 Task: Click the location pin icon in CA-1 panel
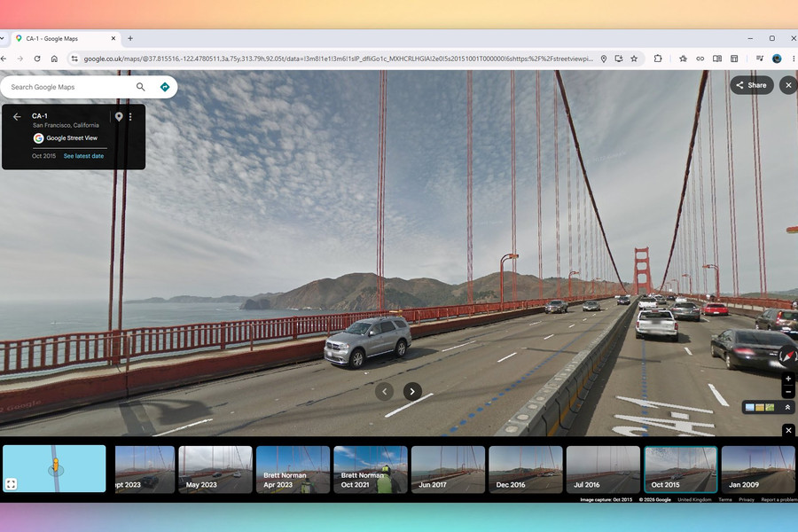pyautogui.click(x=119, y=116)
